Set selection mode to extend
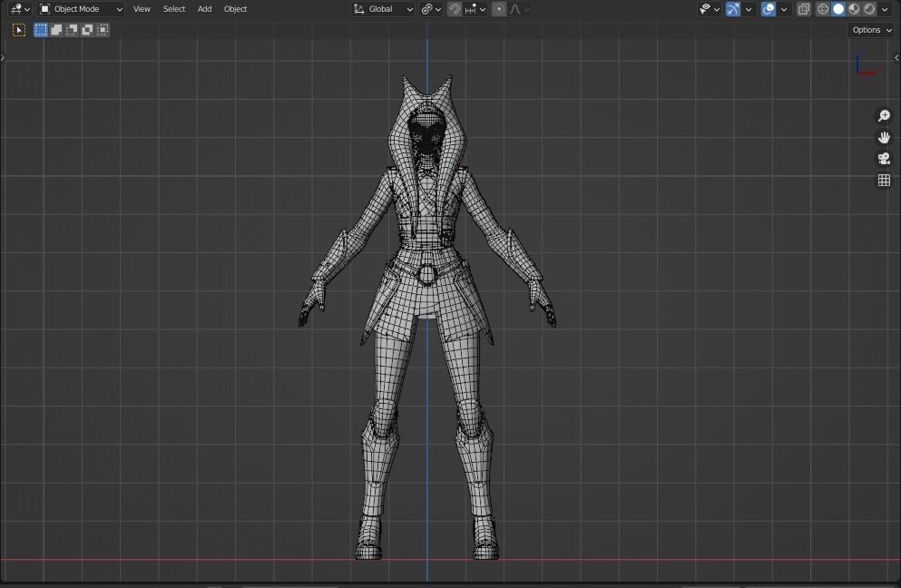This screenshot has width=901, height=588. (56, 30)
